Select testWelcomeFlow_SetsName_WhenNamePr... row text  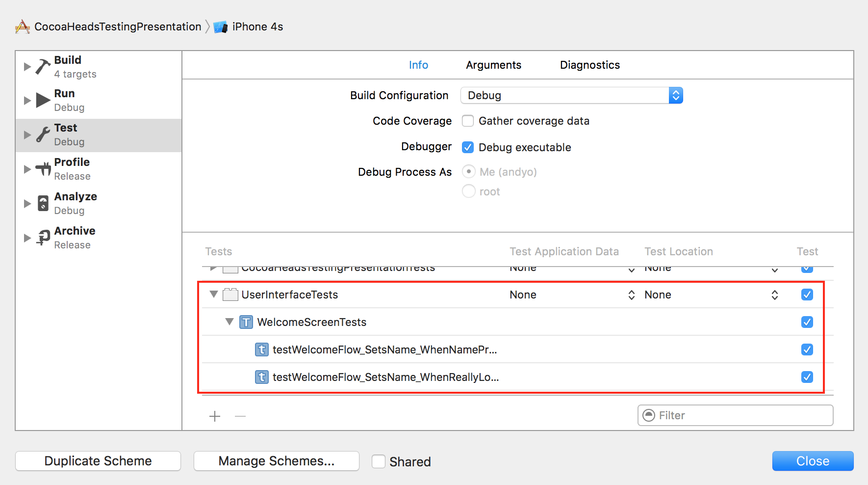point(384,350)
